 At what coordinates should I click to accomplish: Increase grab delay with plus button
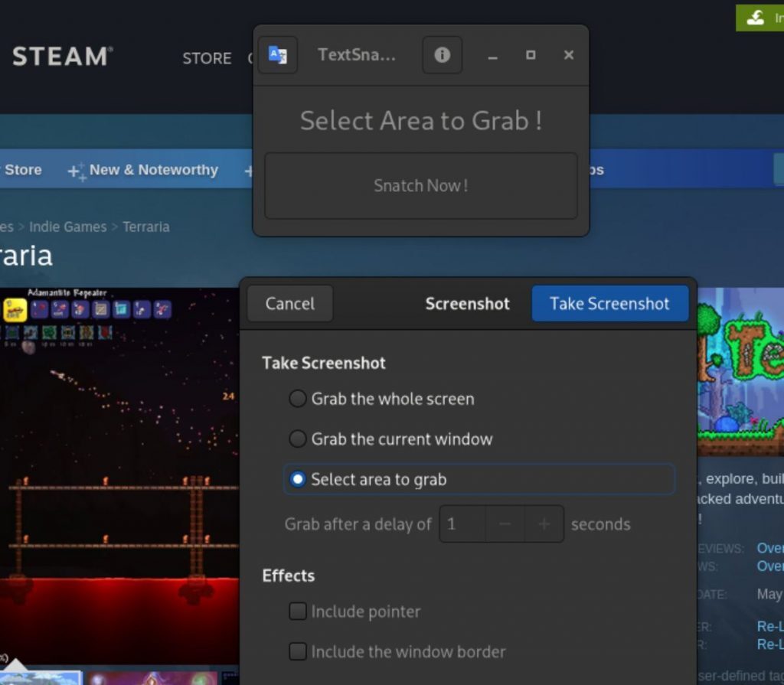(x=544, y=524)
